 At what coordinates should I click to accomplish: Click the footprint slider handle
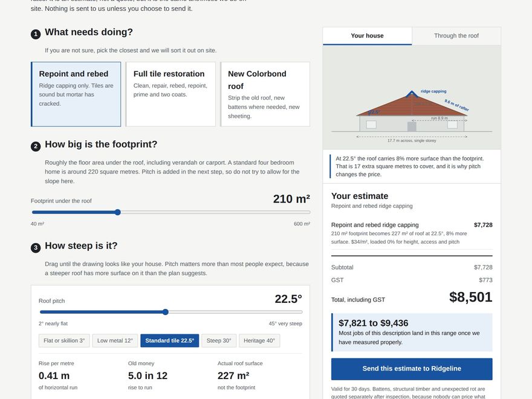tap(118, 212)
